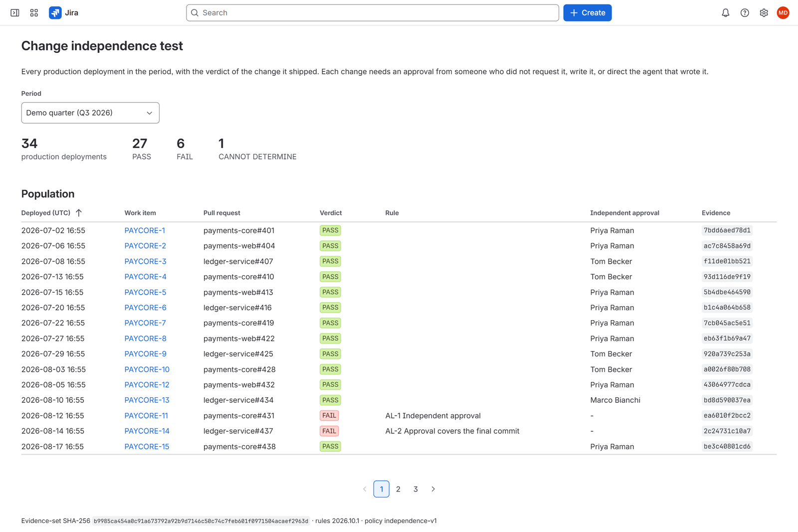
Task: Go to the next page arrow
Action: point(433,489)
